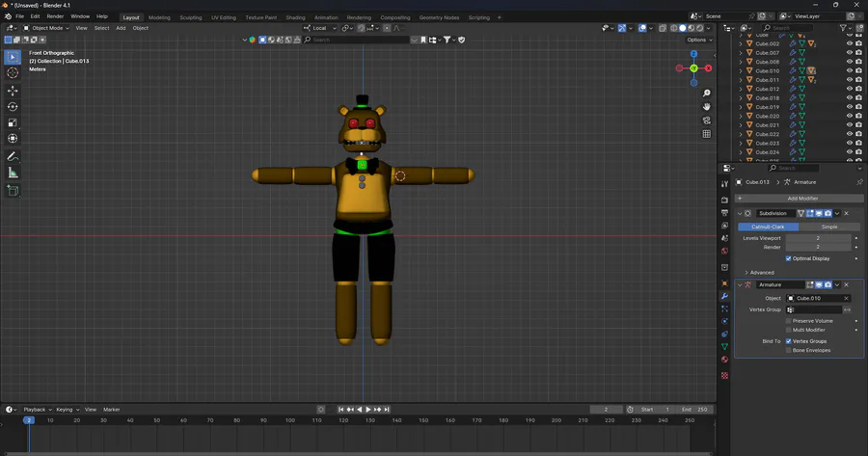Viewport: 868px width, 456px height.
Task: Open Local transform orientation dropdown
Action: click(320, 28)
